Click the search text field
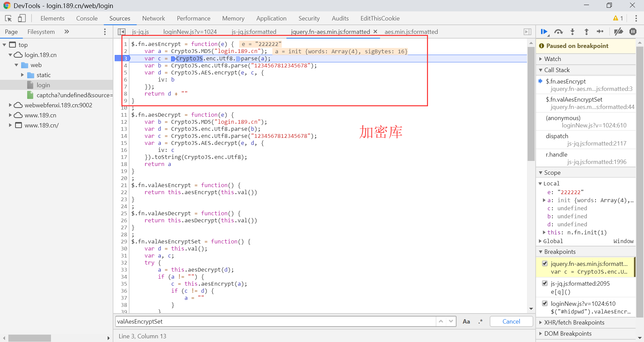 [276, 322]
